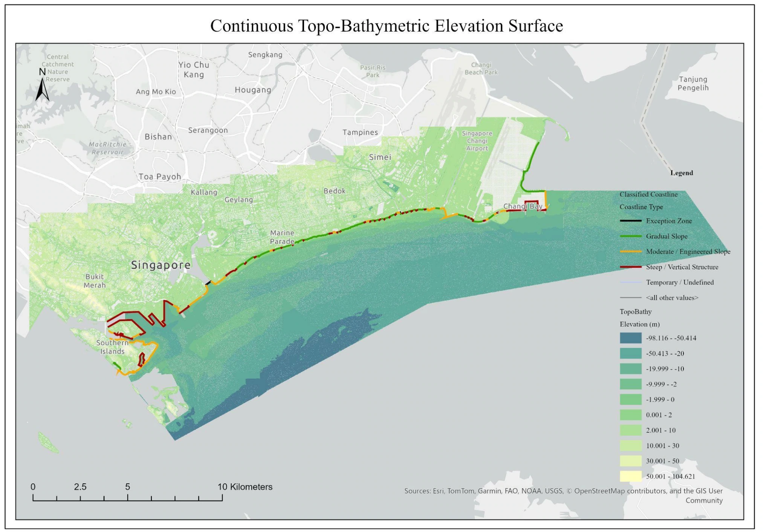Click the north arrow symbol
The height and width of the screenshot is (532, 763).
(x=43, y=85)
